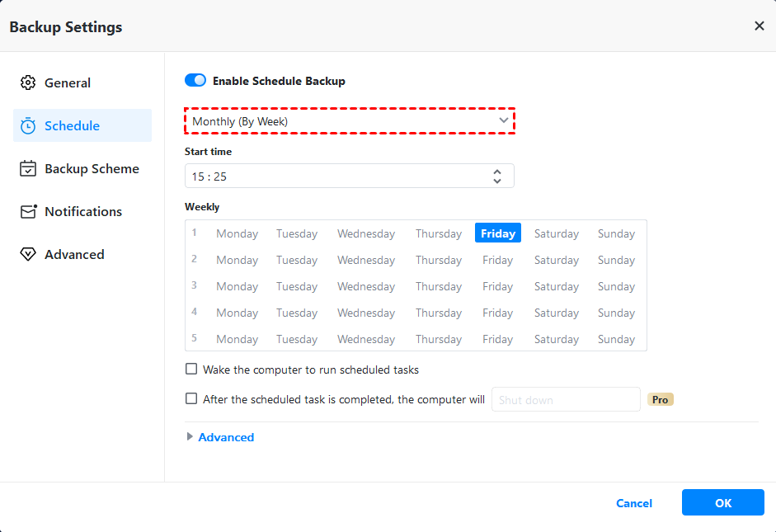Click the Schedule clock icon

point(28,126)
